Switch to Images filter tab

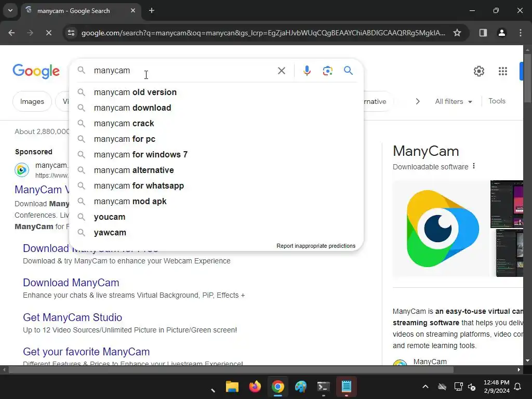[x=32, y=101]
